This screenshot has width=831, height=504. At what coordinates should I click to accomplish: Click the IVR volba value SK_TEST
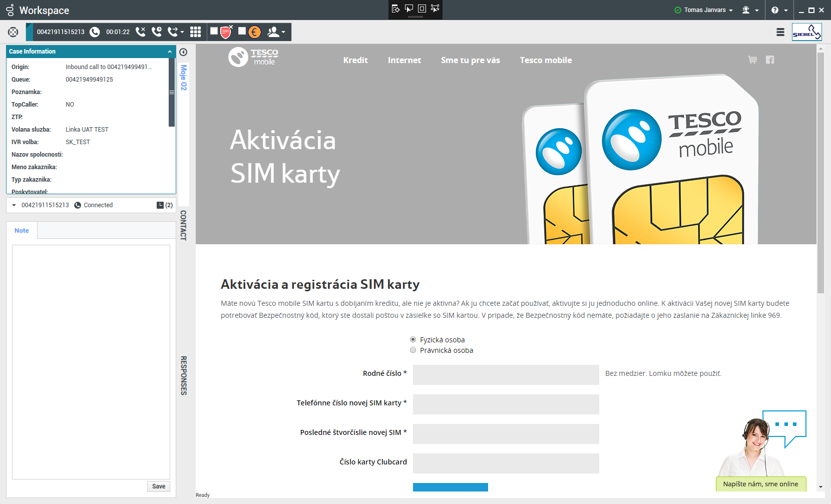(x=78, y=142)
